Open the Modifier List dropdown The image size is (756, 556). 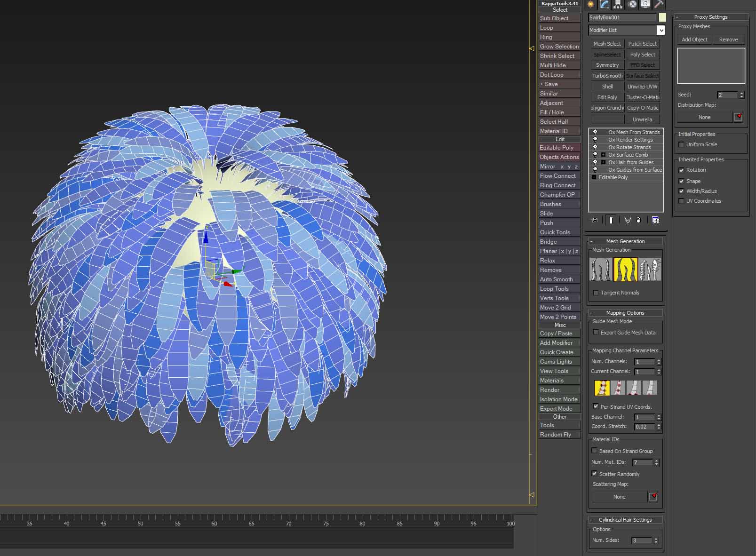[x=661, y=30]
